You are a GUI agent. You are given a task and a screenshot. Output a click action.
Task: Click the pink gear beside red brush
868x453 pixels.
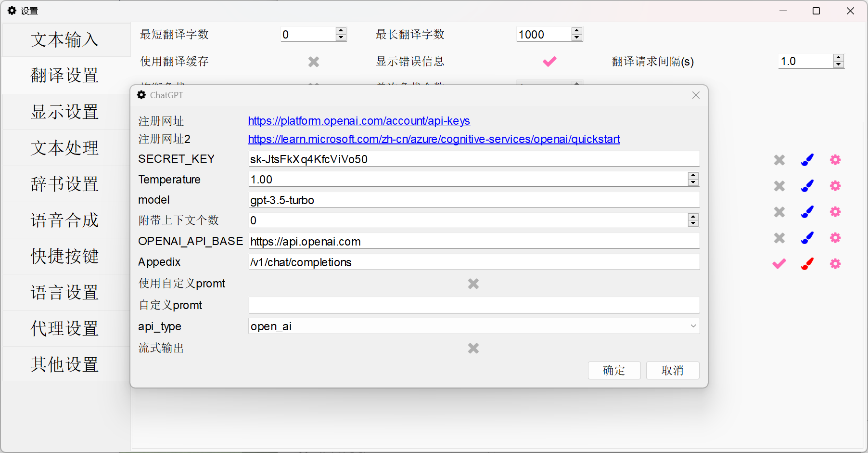tap(835, 264)
